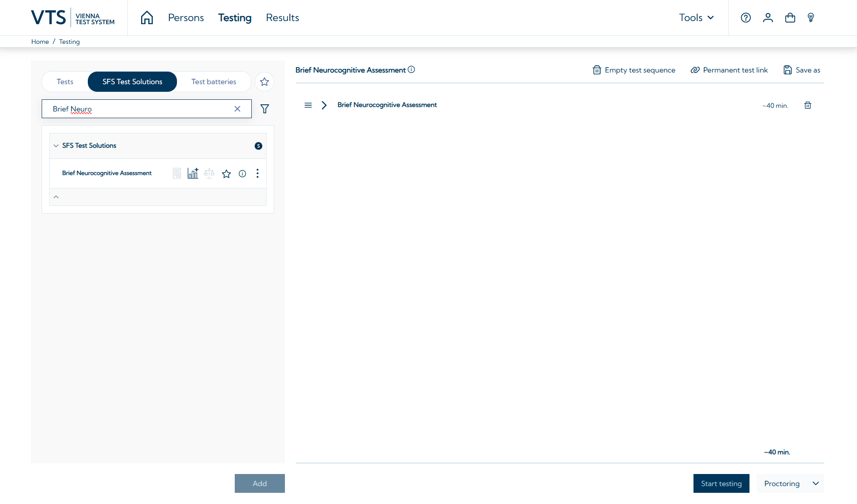Click the Brief Neurocognitive Assessment sequence heading
The height and width of the screenshot is (504, 857).
(351, 70)
